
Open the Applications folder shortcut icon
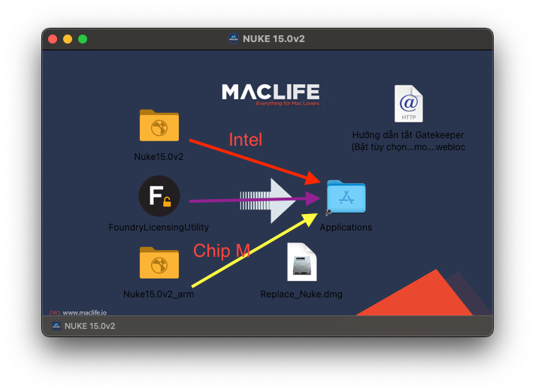346,198
